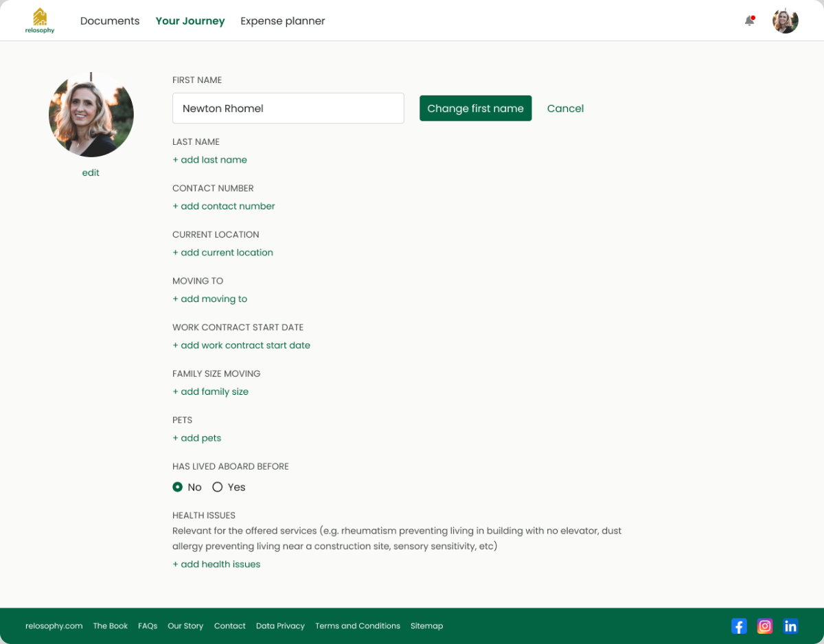Click the FIRST NAME label

pyautogui.click(x=197, y=80)
